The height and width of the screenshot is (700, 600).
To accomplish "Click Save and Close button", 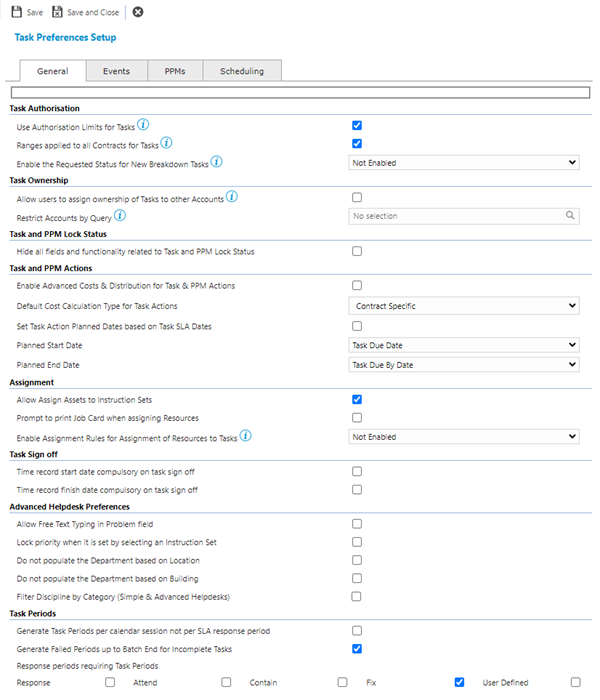I will (x=87, y=12).
